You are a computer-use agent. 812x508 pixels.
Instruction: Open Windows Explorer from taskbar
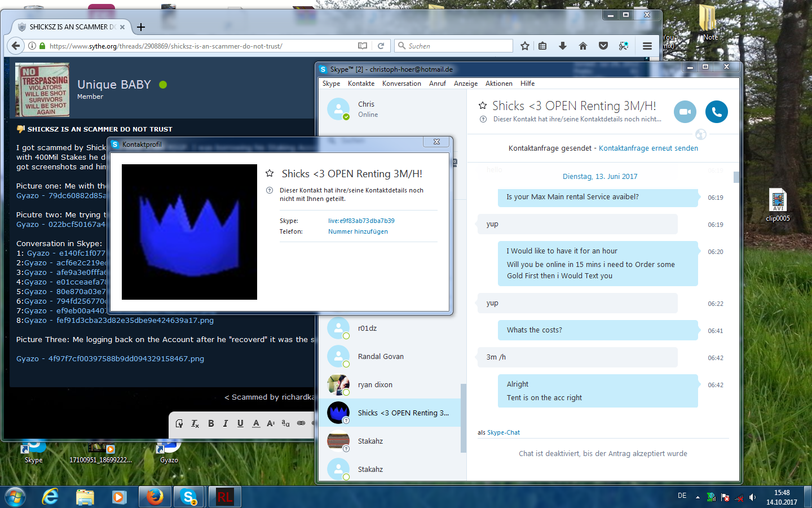pyautogui.click(x=85, y=497)
